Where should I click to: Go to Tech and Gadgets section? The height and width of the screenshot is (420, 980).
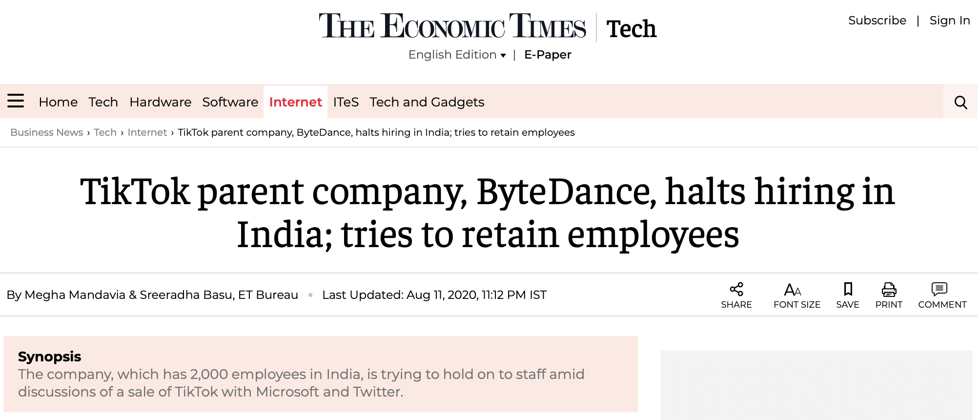(427, 102)
